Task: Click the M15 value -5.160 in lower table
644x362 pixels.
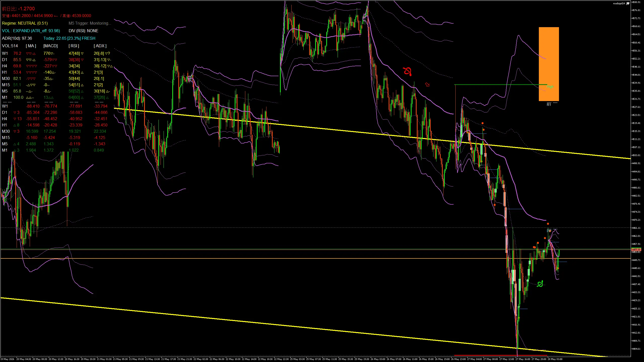Action: 32,138
